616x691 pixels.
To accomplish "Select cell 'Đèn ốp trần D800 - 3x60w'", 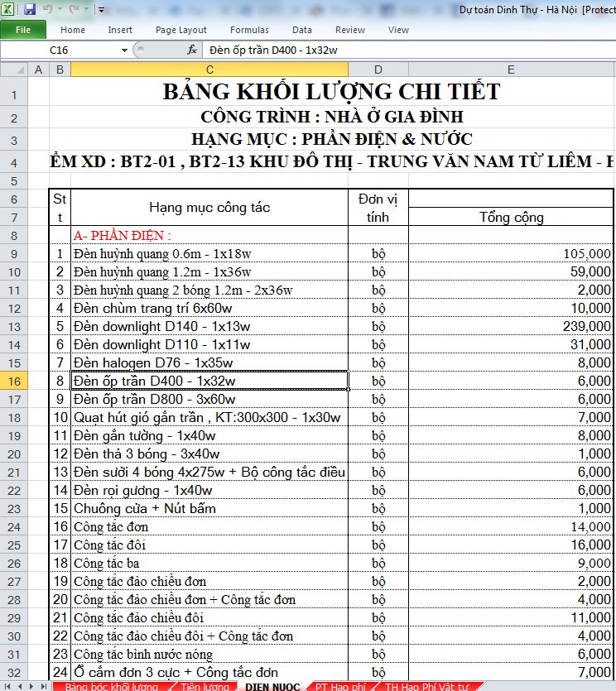I will tap(209, 399).
